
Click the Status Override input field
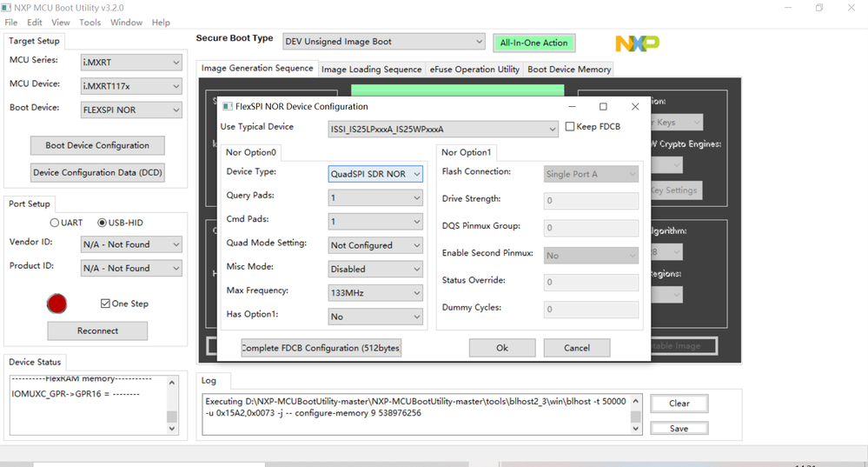coord(591,282)
